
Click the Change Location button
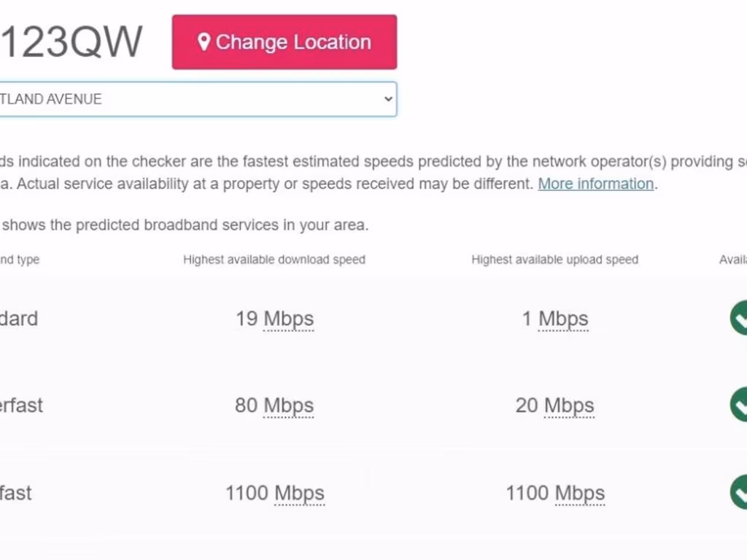tap(285, 42)
